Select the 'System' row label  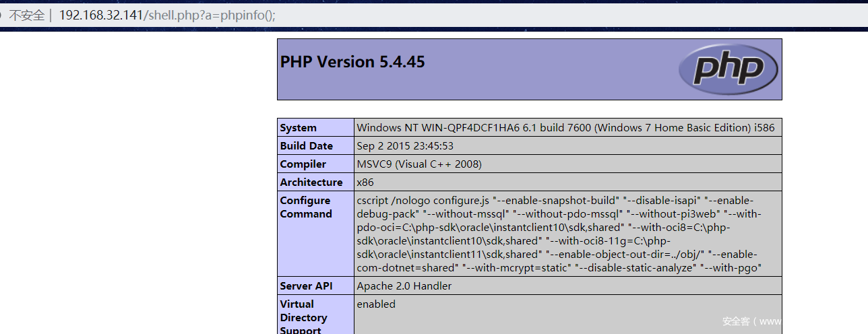pos(298,128)
